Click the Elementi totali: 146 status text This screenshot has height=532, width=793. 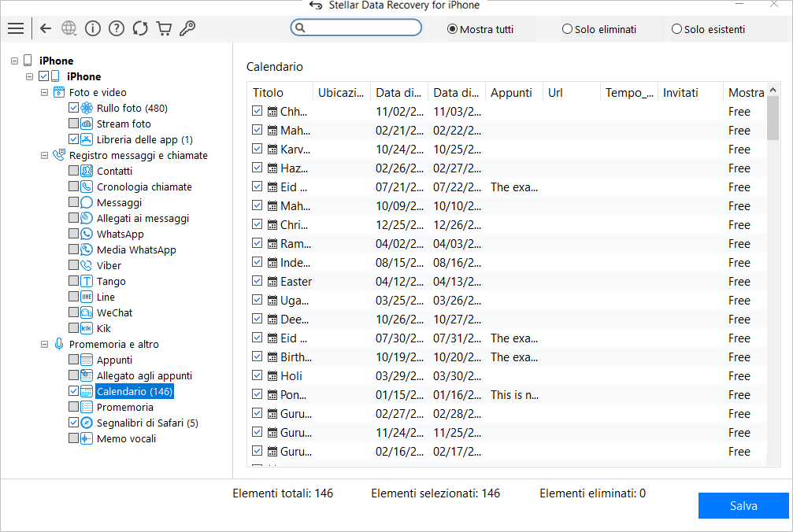click(283, 493)
